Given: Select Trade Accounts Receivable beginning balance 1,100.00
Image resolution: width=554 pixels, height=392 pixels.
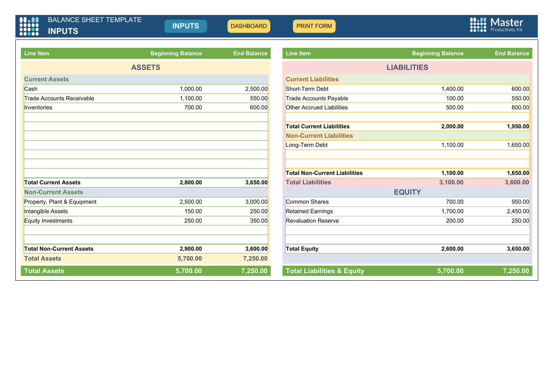Looking at the screenshot, I should (x=191, y=98).
